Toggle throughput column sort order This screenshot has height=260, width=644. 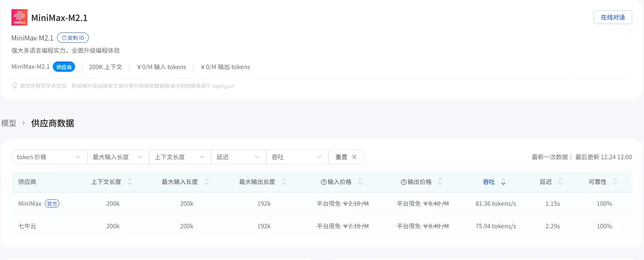click(x=503, y=182)
